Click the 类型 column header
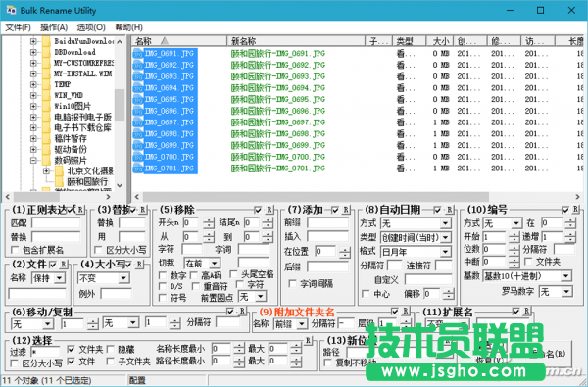The image size is (588, 387). [x=409, y=41]
